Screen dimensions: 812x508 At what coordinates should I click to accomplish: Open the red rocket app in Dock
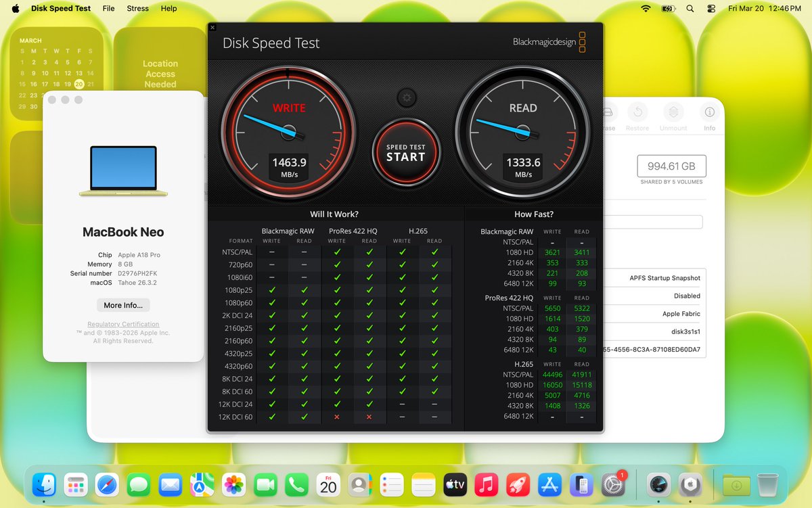point(518,485)
